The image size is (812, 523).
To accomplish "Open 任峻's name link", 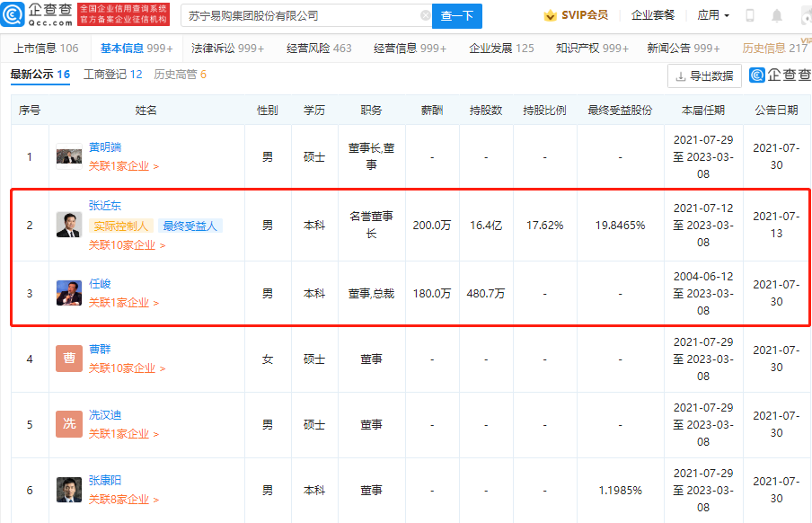I will pos(100,284).
